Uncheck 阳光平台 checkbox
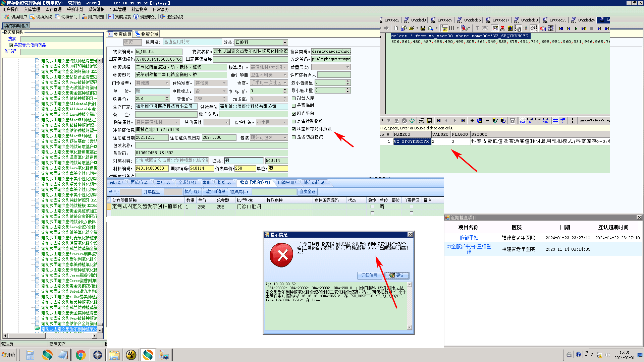Screen dimensions: 644x362 pyautogui.click(x=294, y=114)
